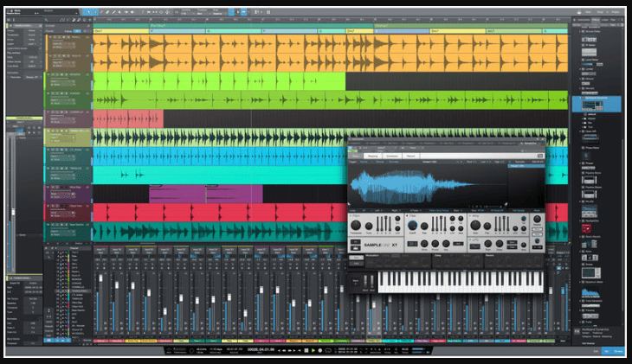Click the Start page button

588,12
